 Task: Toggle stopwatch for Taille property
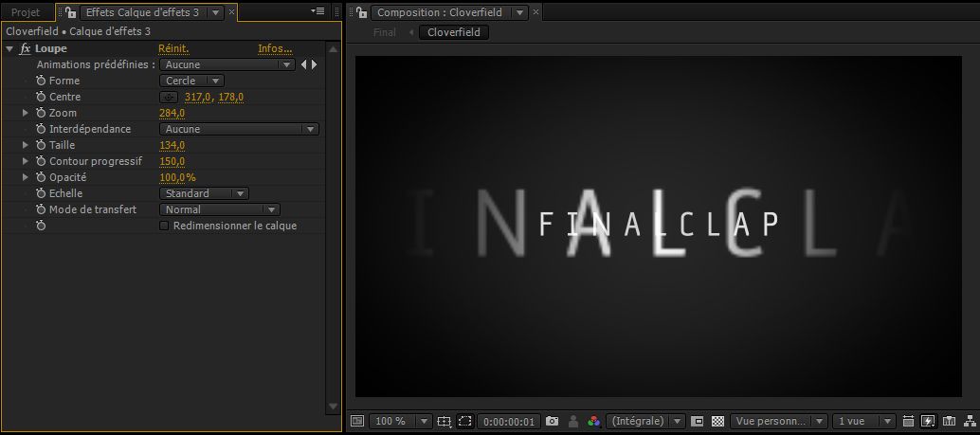point(42,145)
